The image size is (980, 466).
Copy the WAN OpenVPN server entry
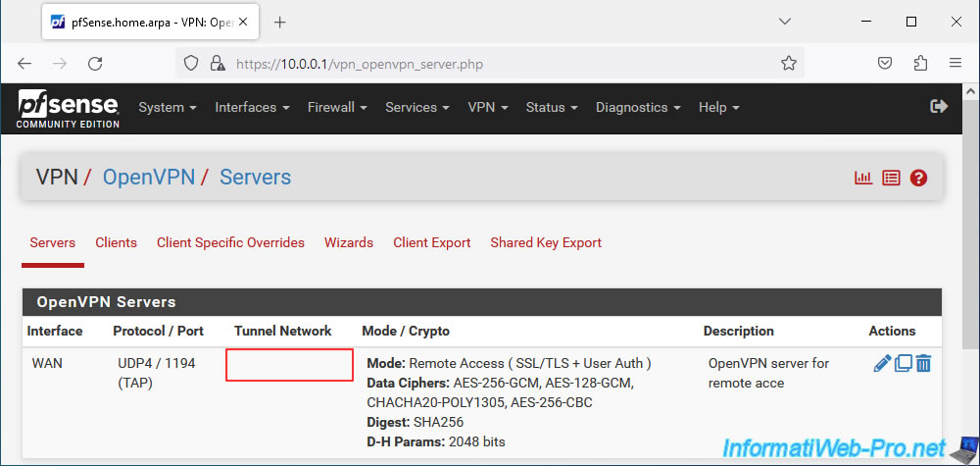click(904, 363)
